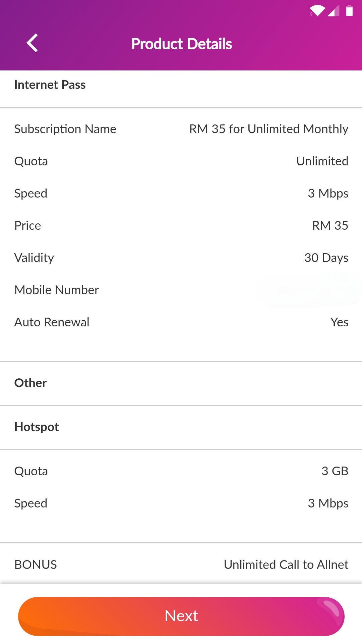Viewport: 362px width, 644px height.
Task: Tap Unlimited Call to Allnet text
Action: coord(286,565)
